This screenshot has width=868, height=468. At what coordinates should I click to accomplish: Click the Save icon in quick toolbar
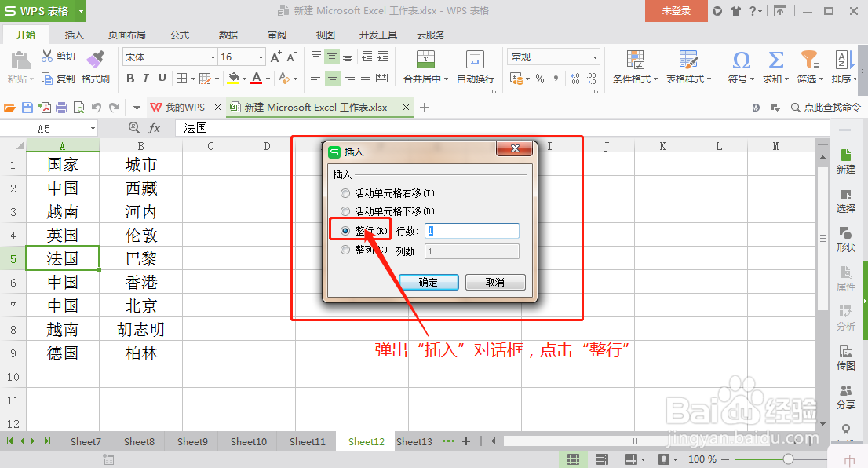coord(27,108)
